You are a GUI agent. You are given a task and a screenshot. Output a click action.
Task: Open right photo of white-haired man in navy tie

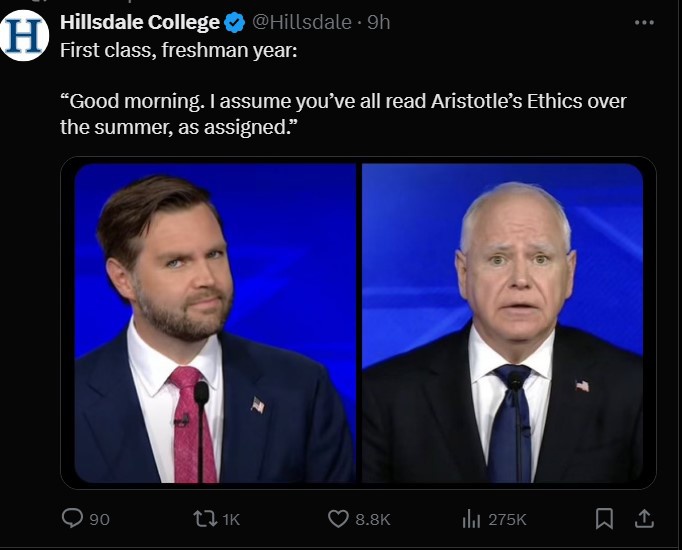click(x=502, y=323)
